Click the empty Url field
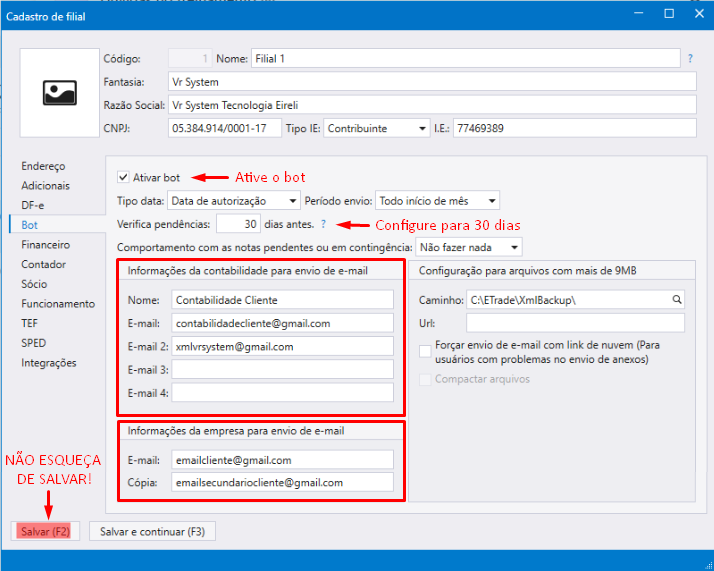 coord(576,323)
